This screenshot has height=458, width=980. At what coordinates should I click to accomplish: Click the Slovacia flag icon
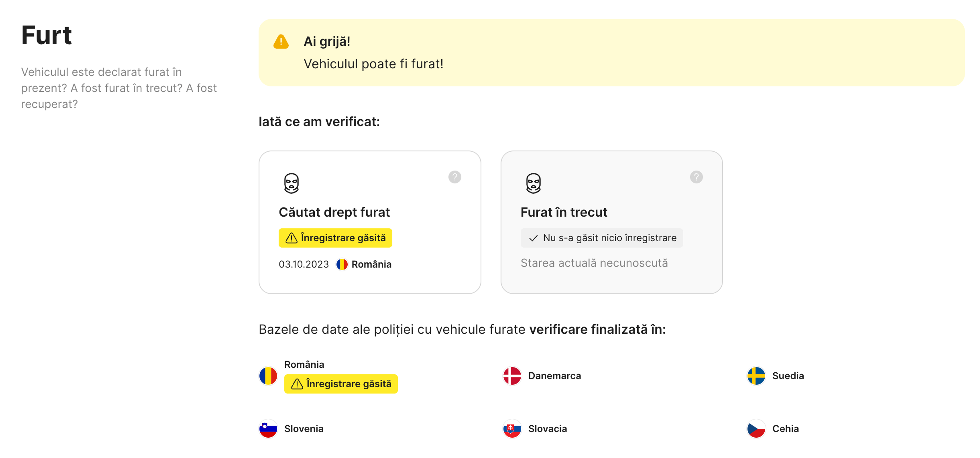click(x=511, y=429)
